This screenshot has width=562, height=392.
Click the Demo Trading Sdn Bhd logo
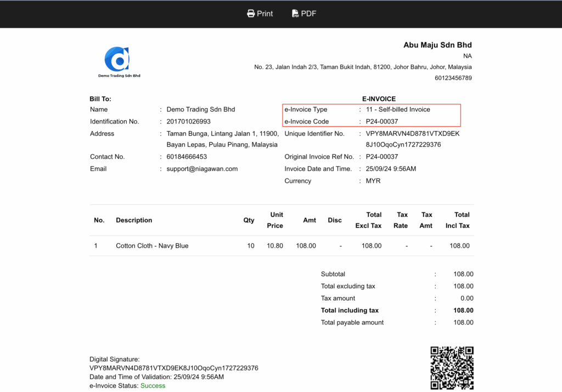[x=119, y=61]
